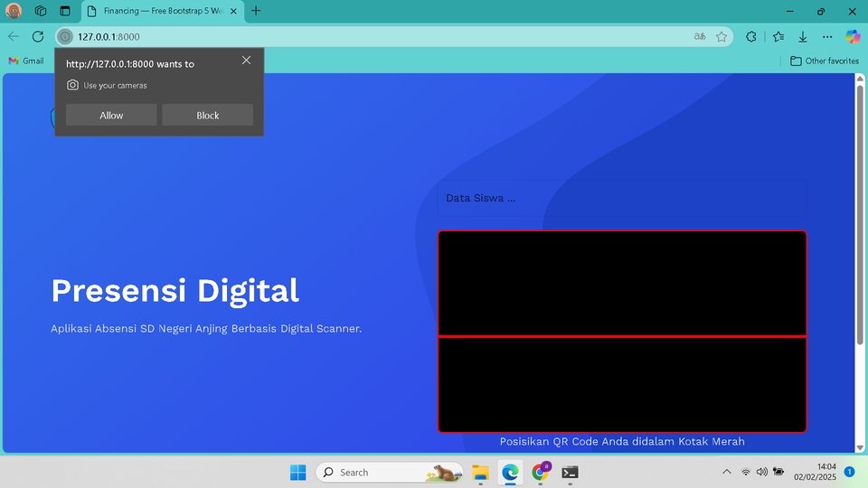Screen dimensions: 868x488
Task: Open browser extensions puzzle icon
Action: (x=751, y=36)
